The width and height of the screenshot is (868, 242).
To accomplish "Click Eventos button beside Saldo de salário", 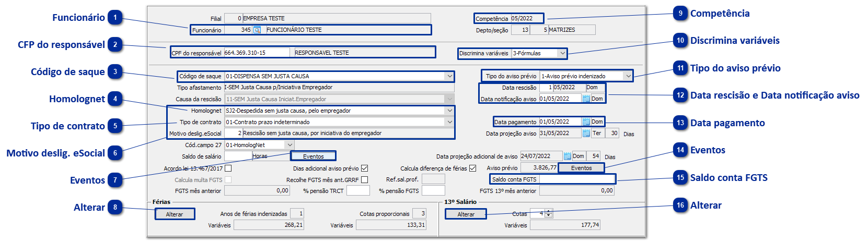I will (313, 156).
